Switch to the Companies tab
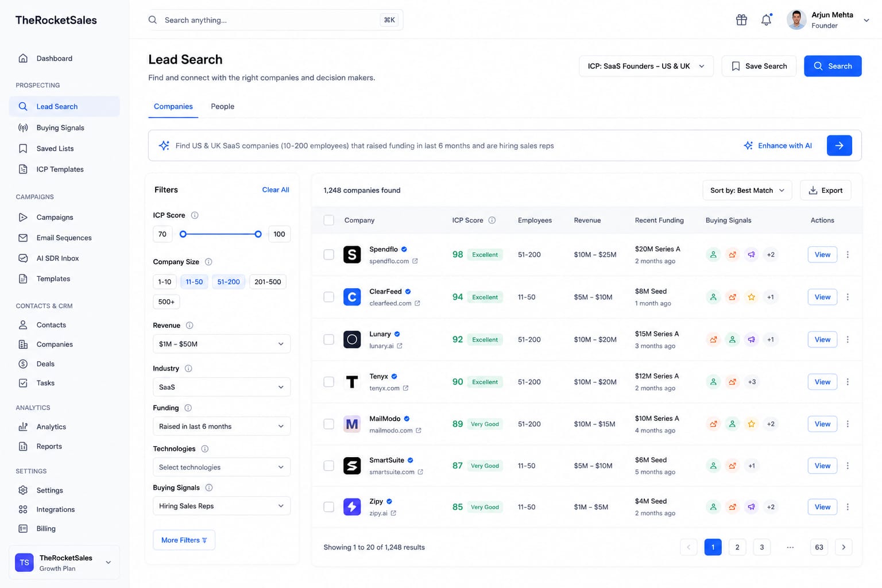 [173, 106]
